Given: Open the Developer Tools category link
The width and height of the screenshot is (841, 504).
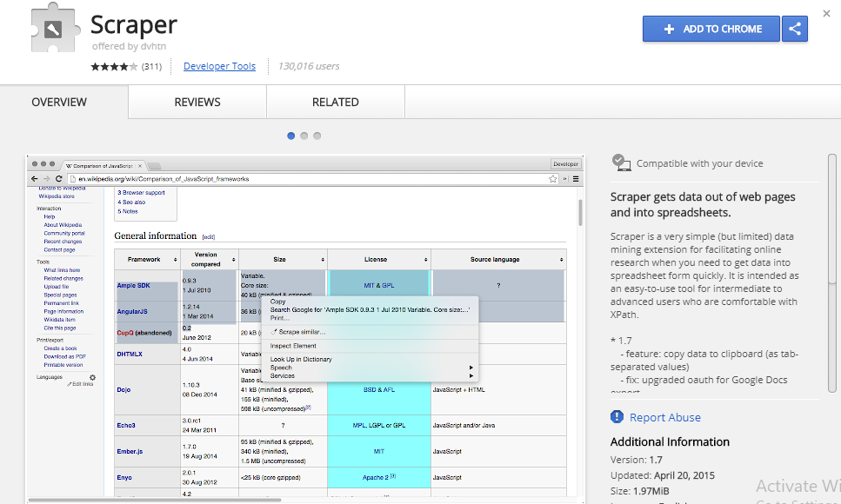Looking at the screenshot, I should point(219,66).
